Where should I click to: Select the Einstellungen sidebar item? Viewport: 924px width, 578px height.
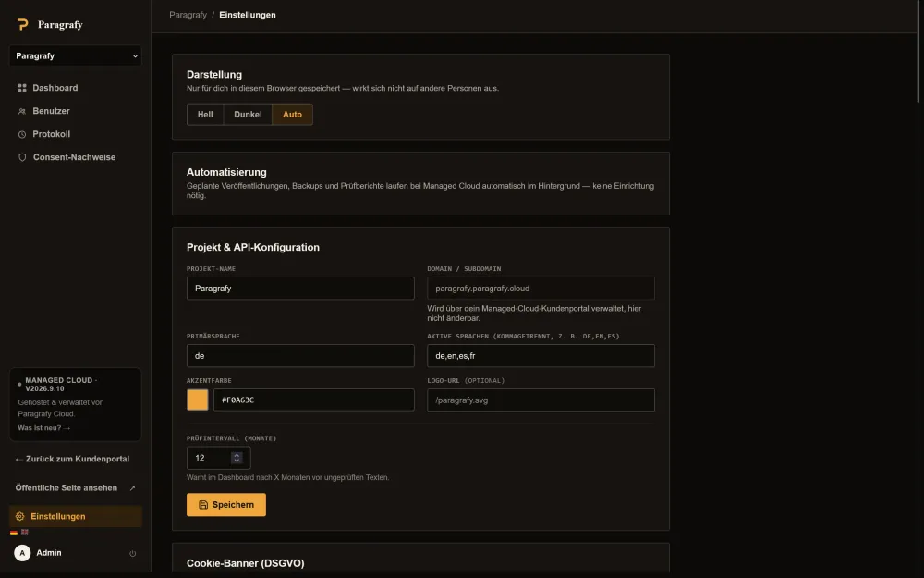pos(76,516)
